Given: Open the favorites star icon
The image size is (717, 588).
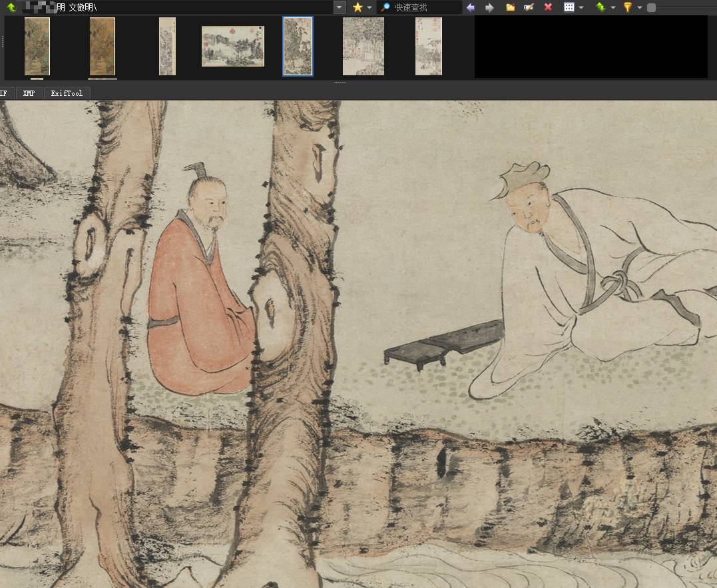Looking at the screenshot, I should coord(358,7).
